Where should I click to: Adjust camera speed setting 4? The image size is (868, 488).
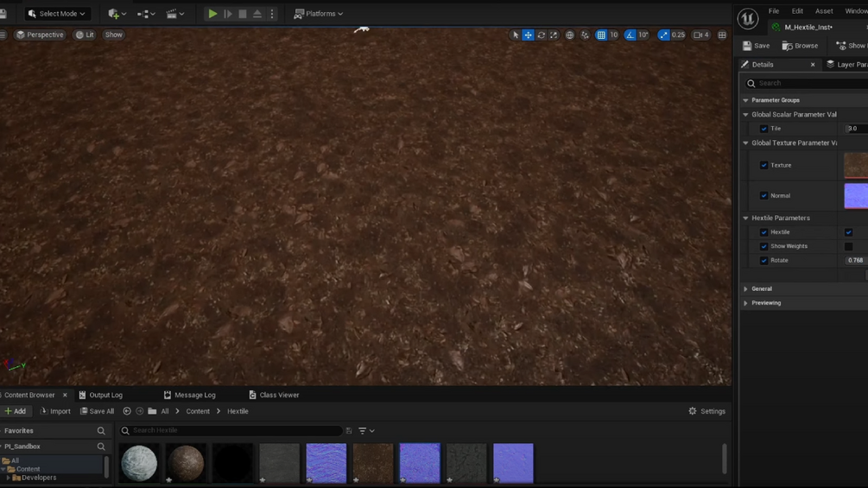tap(701, 35)
